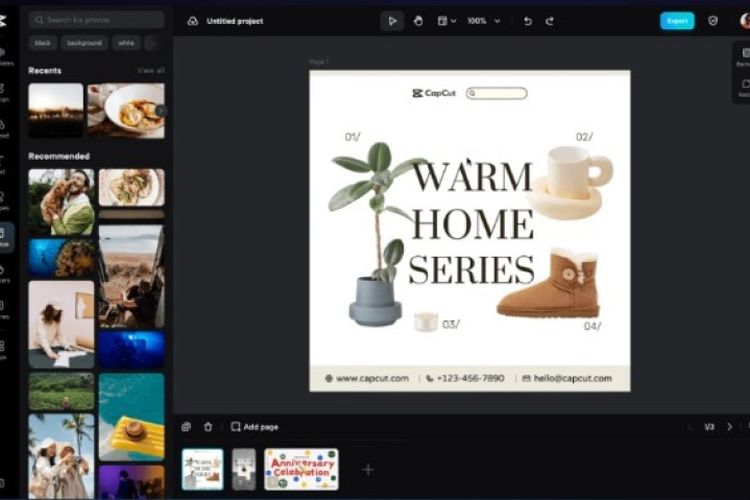Apply the white search tag
The image size is (750, 500).
(126, 43)
